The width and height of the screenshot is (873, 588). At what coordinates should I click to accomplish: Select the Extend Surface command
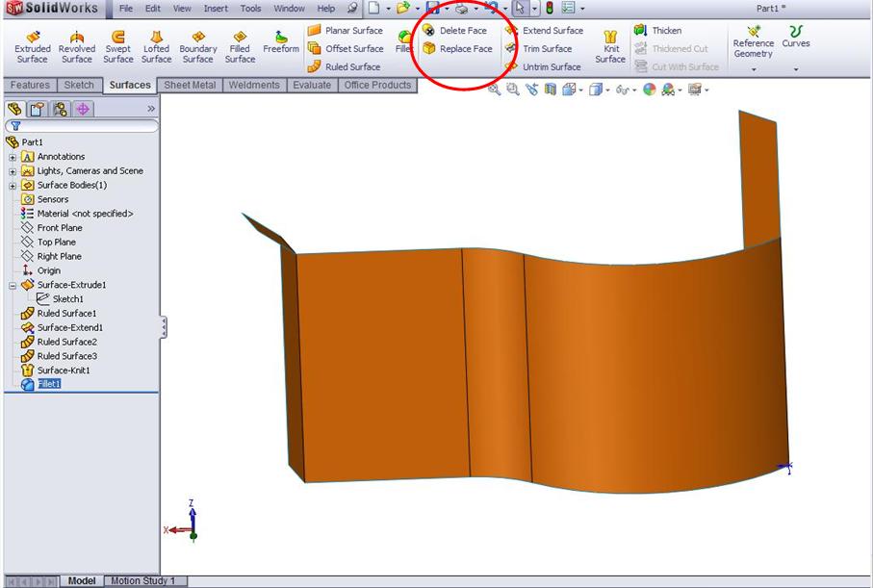544,30
